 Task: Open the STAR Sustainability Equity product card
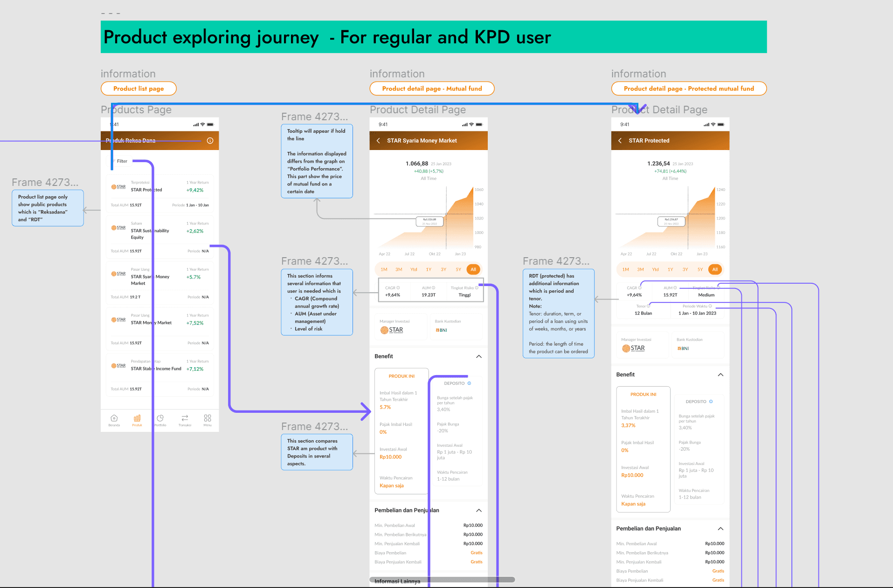click(160, 236)
